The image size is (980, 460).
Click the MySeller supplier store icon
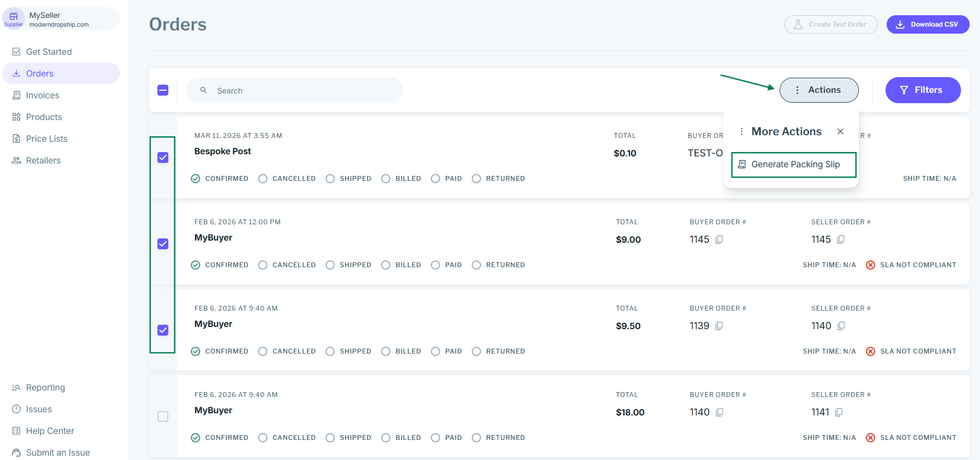point(14,17)
